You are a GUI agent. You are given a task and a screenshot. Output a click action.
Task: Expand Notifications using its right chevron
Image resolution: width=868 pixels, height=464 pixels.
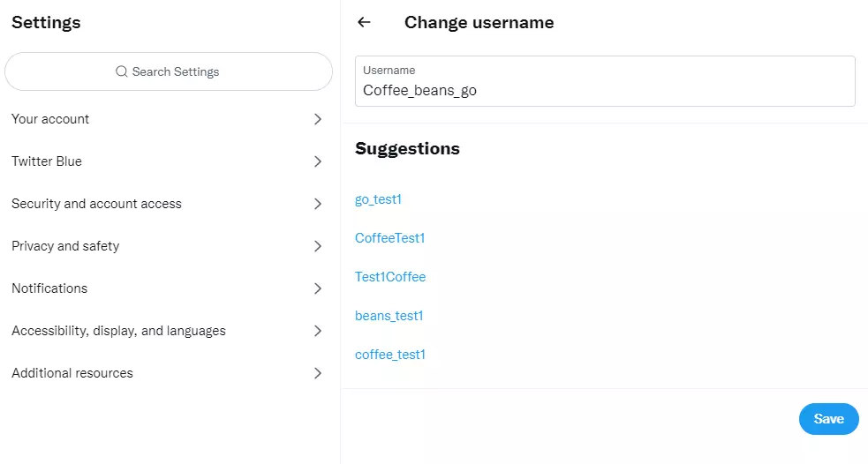[318, 288]
